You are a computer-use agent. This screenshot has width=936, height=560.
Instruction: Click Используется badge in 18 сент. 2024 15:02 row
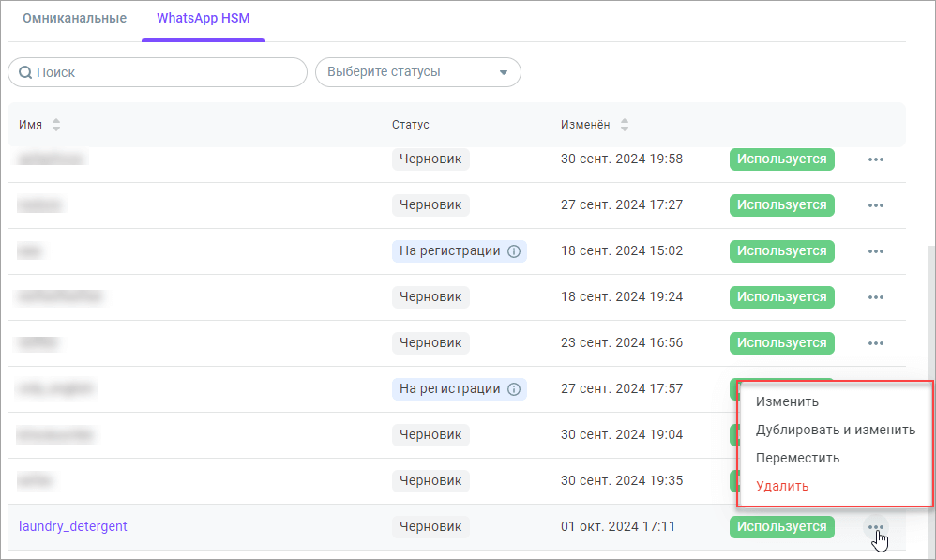[781, 251]
